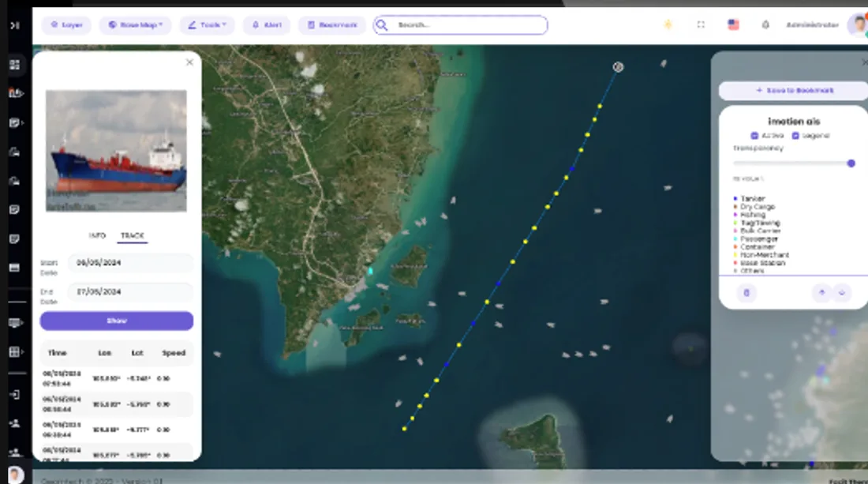Toggle the Active checkbox

click(x=754, y=136)
